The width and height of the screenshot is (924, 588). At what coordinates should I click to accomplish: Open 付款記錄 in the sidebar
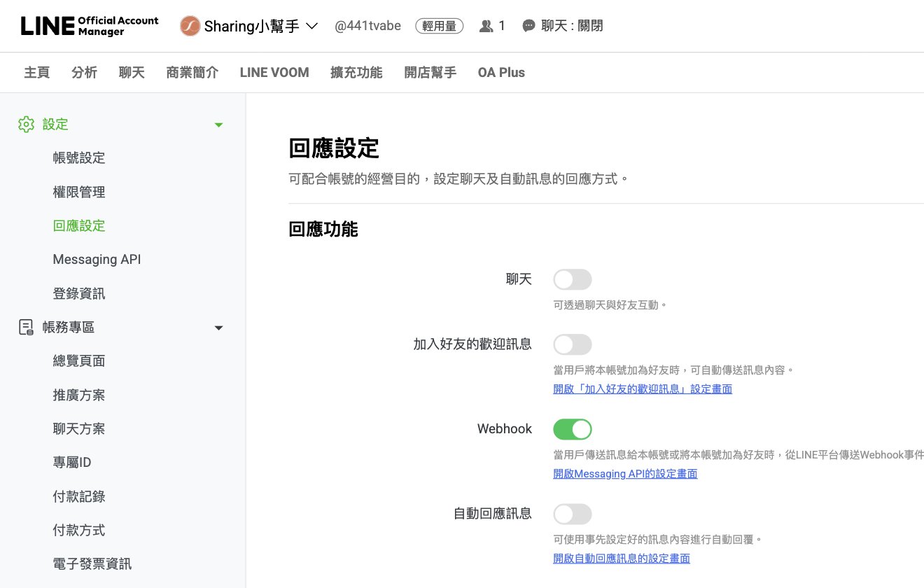click(x=79, y=496)
